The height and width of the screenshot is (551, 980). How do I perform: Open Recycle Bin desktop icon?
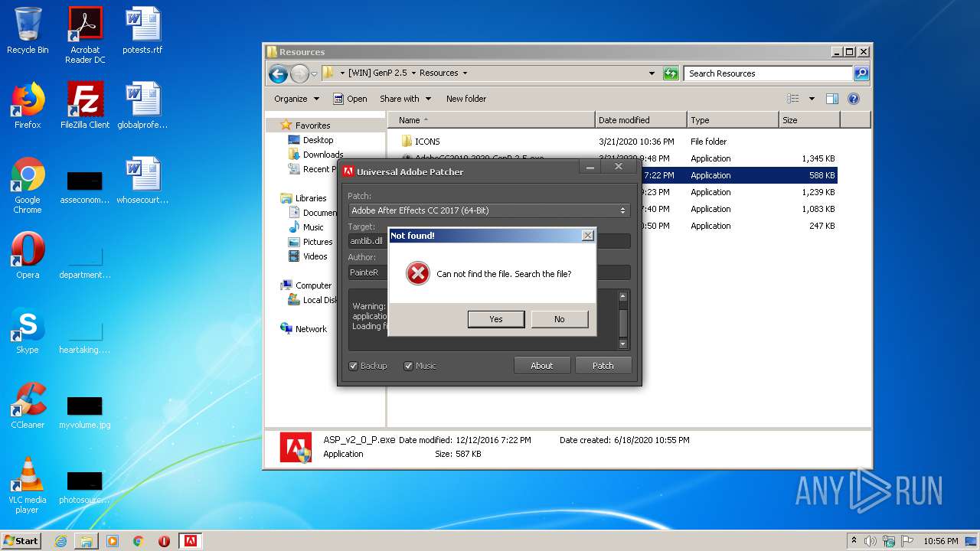[x=28, y=32]
